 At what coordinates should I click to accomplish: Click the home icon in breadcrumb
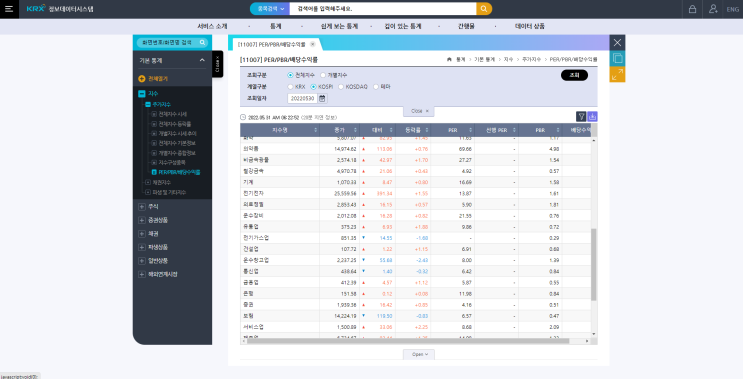click(449, 60)
